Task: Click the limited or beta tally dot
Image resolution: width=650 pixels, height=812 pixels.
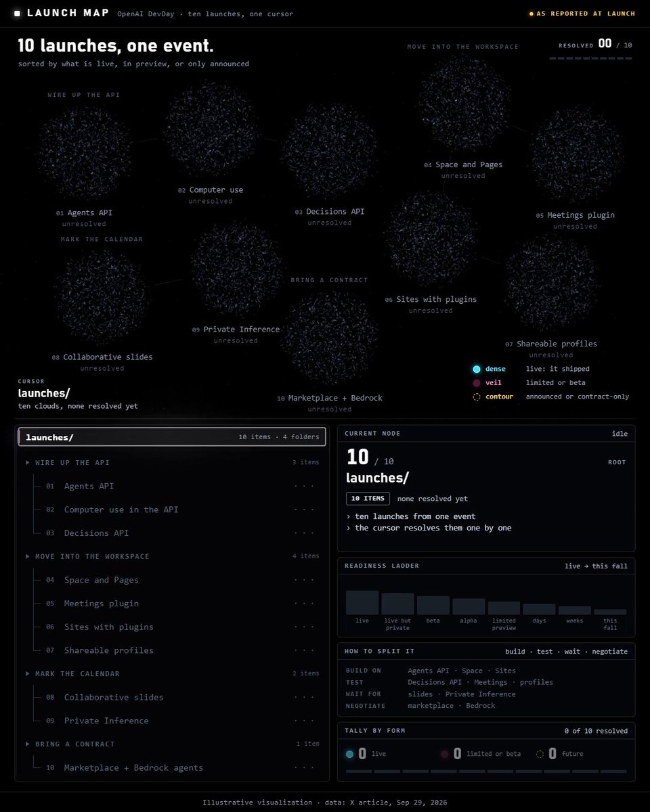Action: point(445,754)
